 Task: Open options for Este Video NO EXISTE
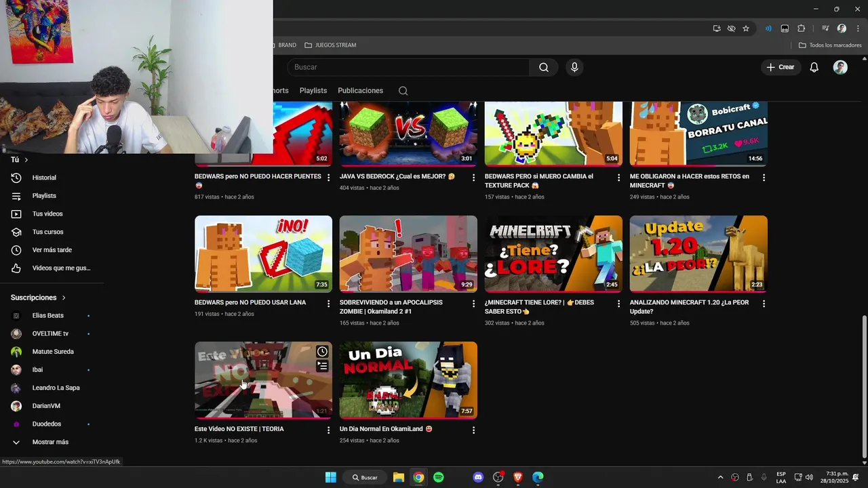pos(328,430)
